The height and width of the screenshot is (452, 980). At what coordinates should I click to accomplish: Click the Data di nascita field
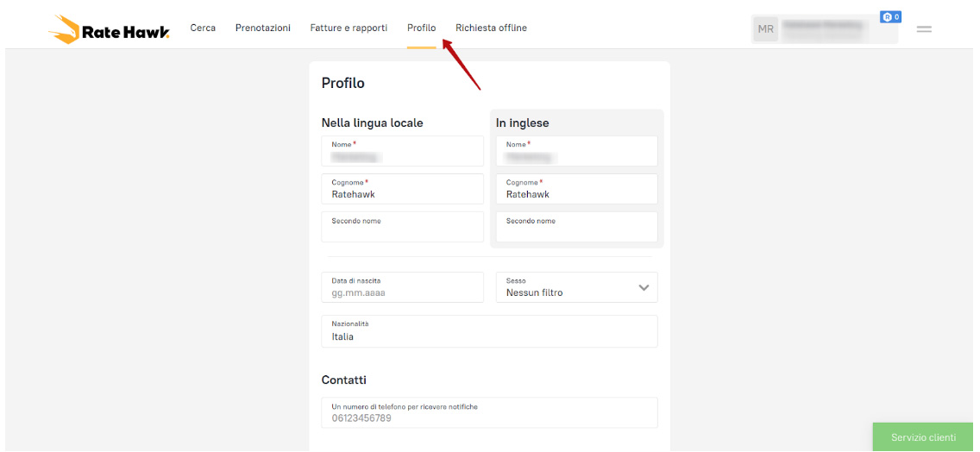pyautogui.click(x=402, y=287)
